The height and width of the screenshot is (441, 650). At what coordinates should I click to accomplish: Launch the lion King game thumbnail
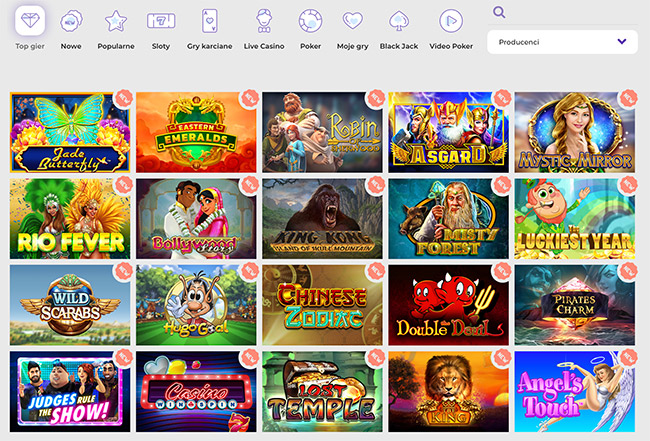[448, 392]
